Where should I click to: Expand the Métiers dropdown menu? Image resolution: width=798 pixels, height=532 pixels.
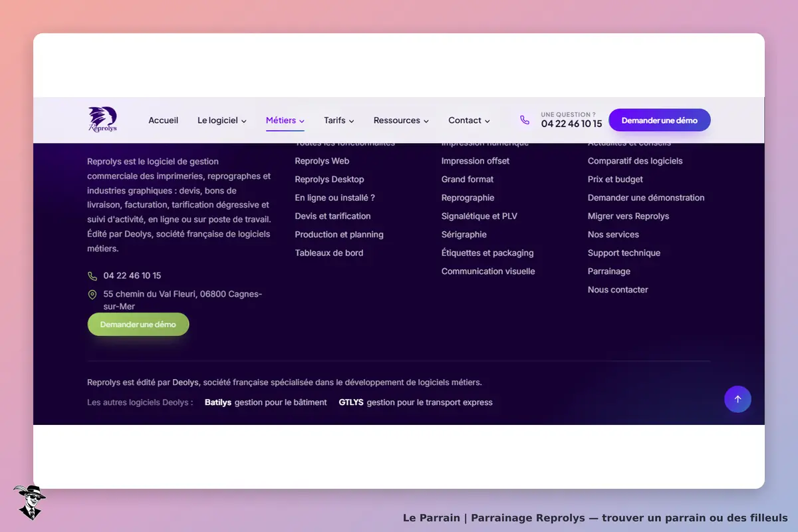[x=285, y=120]
